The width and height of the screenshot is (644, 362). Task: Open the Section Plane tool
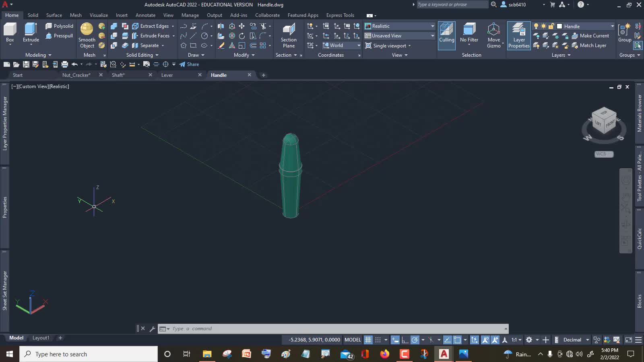(289, 35)
